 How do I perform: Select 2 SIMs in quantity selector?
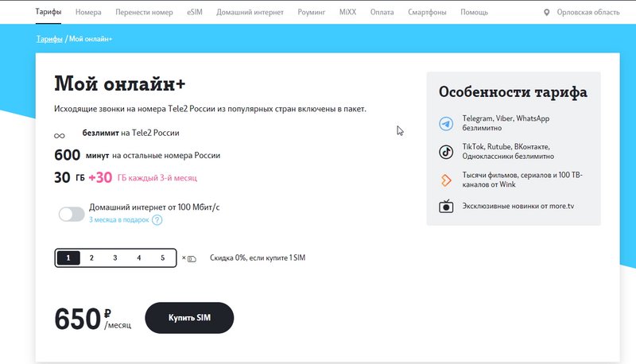[x=91, y=258]
